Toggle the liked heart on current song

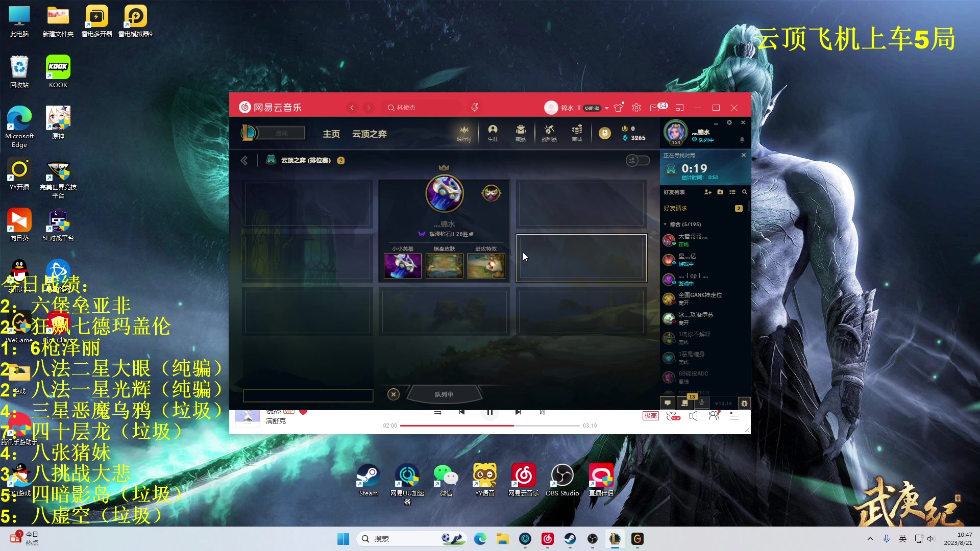click(303, 412)
